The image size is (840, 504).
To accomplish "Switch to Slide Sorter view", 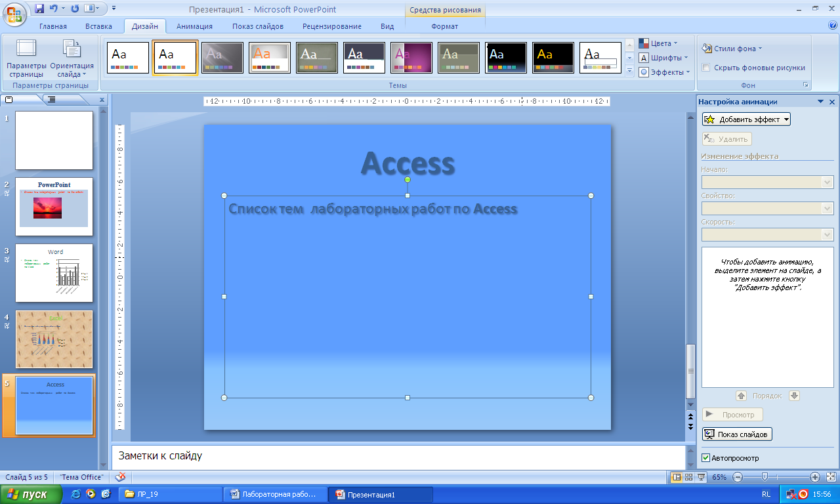I will [x=689, y=477].
